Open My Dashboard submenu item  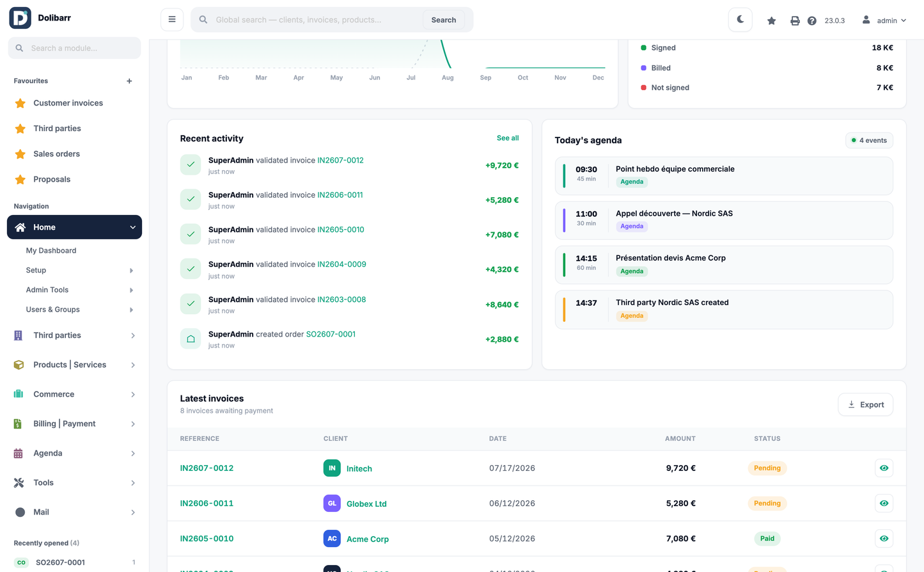point(51,251)
